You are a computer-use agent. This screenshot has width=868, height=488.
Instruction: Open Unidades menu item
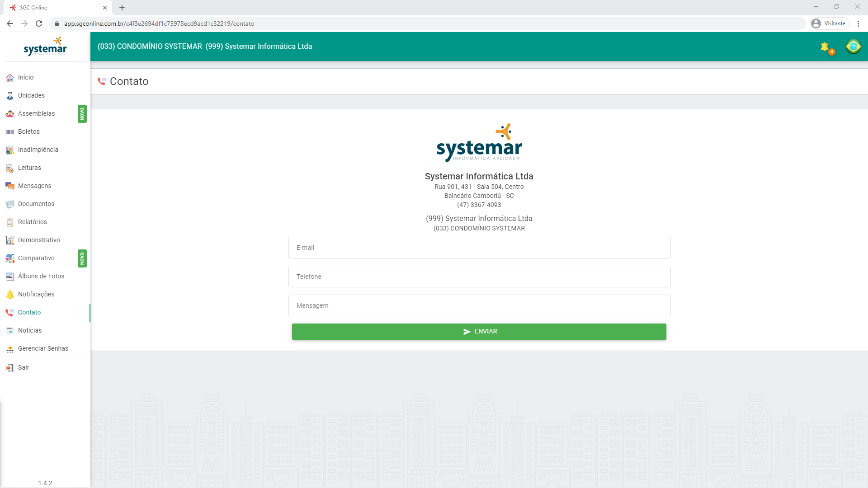31,95
